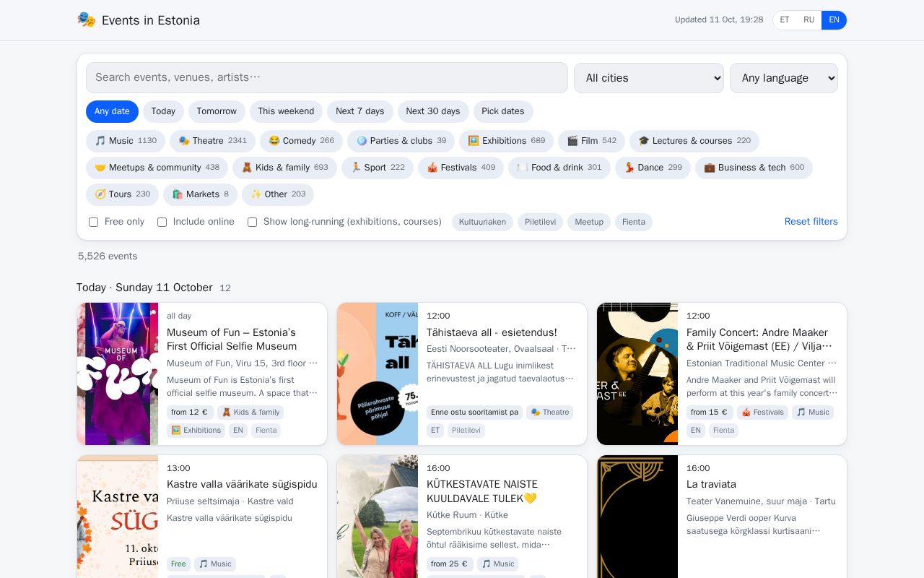Choose the Comedy category chip

click(301, 141)
